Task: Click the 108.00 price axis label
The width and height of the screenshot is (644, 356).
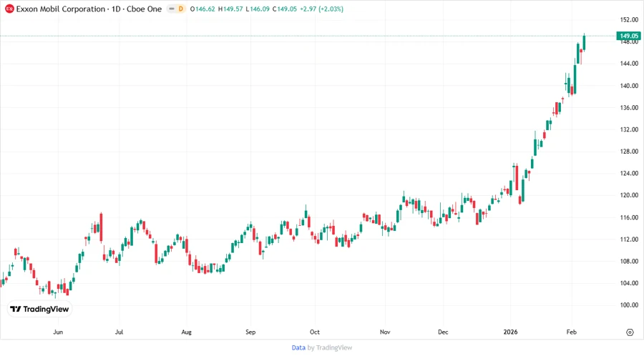Action: pyautogui.click(x=629, y=261)
